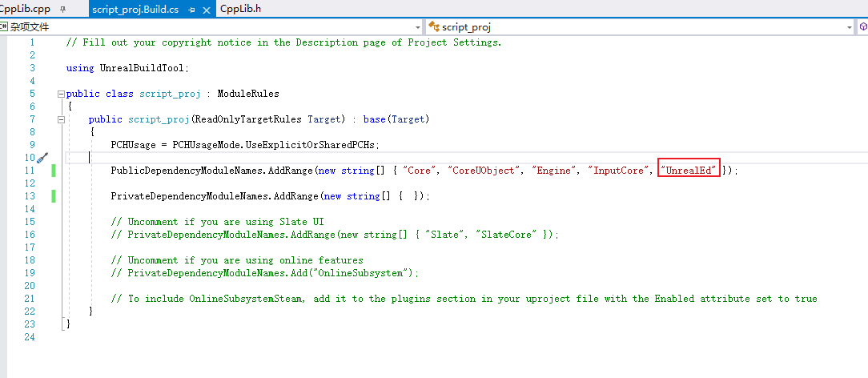Click the purple member cube icon
Screen dimensions: 868x378
863,26
